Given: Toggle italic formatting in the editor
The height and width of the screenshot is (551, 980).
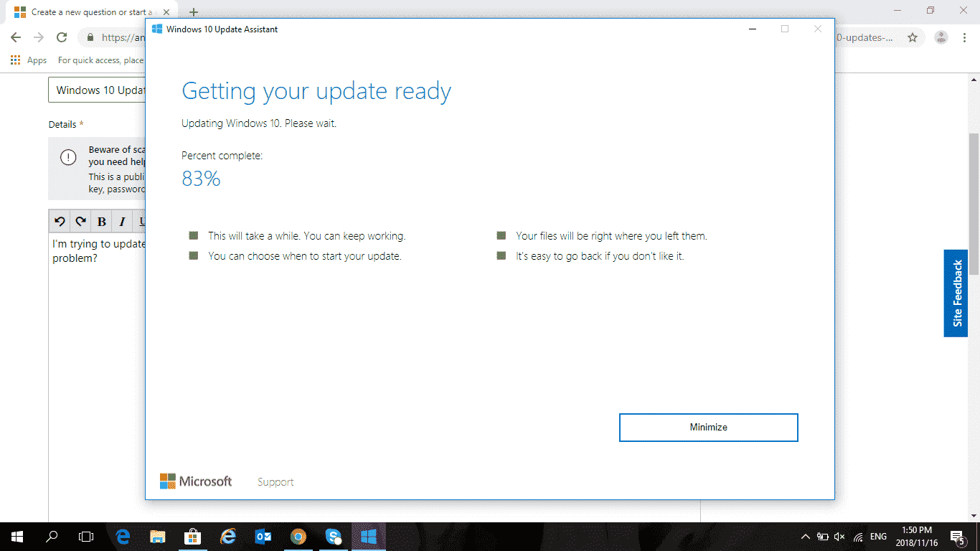Looking at the screenshot, I should [123, 222].
